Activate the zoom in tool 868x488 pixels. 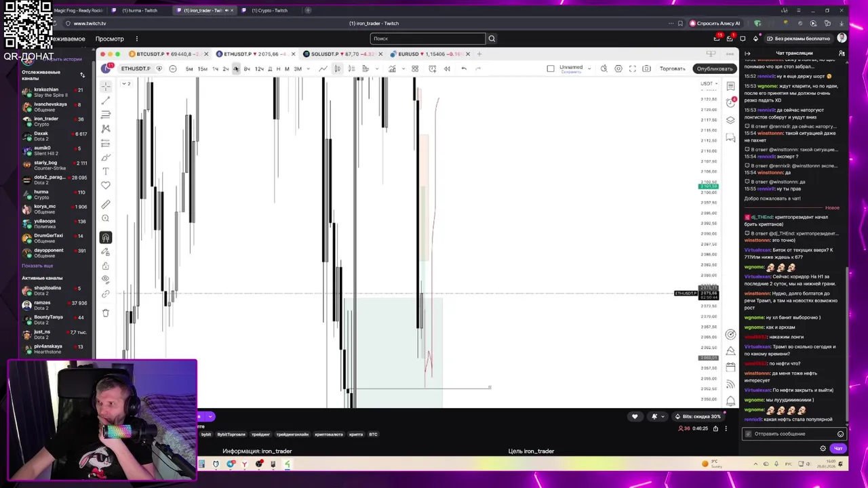(106, 218)
